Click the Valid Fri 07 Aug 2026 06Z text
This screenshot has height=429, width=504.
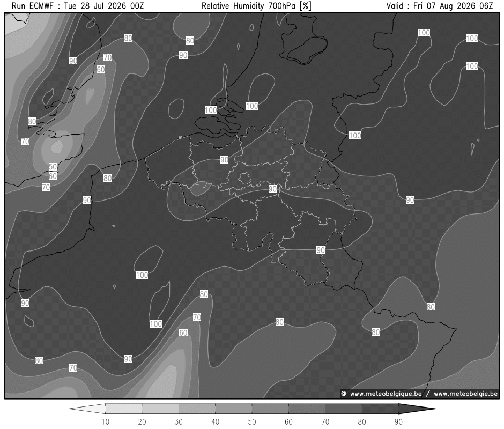point(440,6)
